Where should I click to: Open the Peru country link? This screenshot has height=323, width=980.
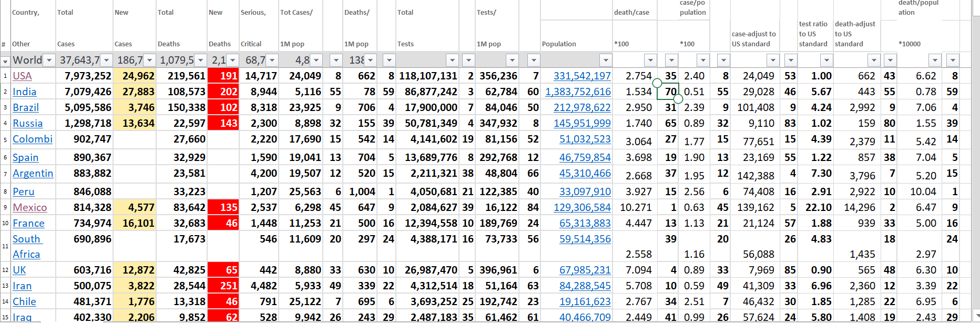point(23,191)
